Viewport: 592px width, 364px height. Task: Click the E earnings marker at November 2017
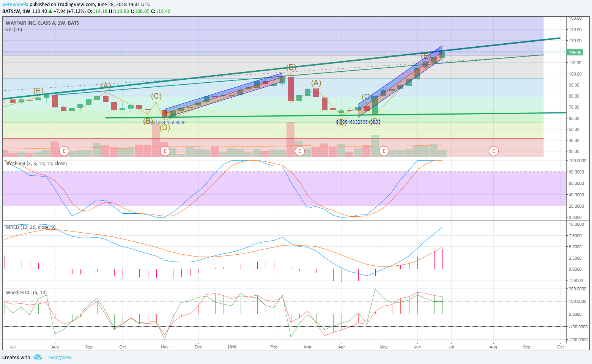tap(165, 151)
